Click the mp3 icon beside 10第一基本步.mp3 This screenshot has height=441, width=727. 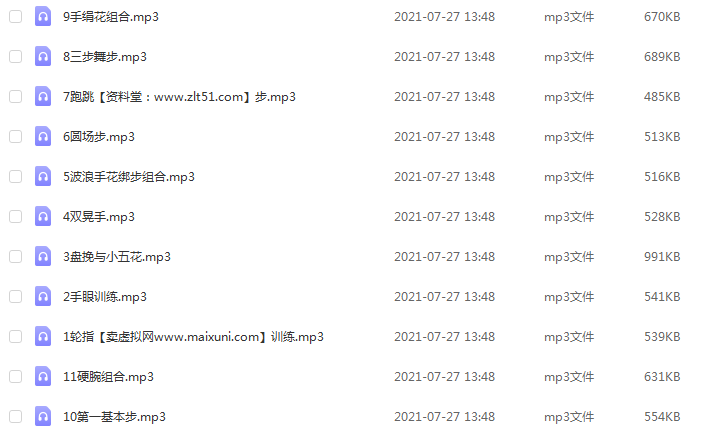[43, 416]
